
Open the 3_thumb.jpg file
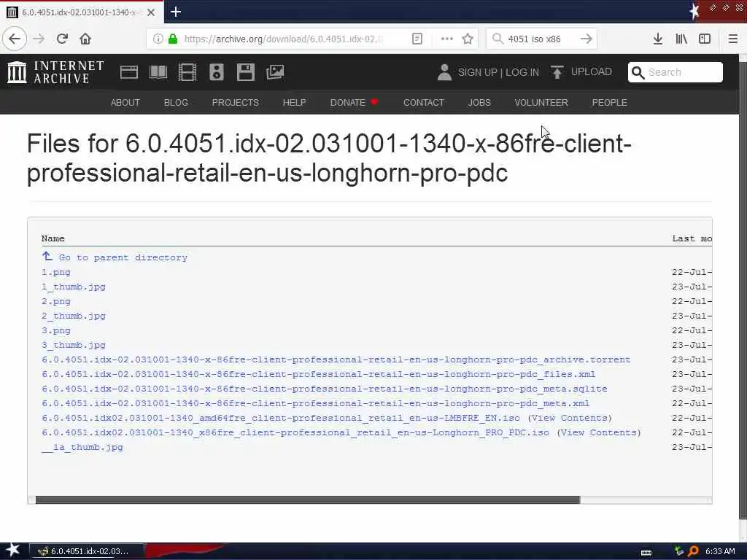[74, 345]
